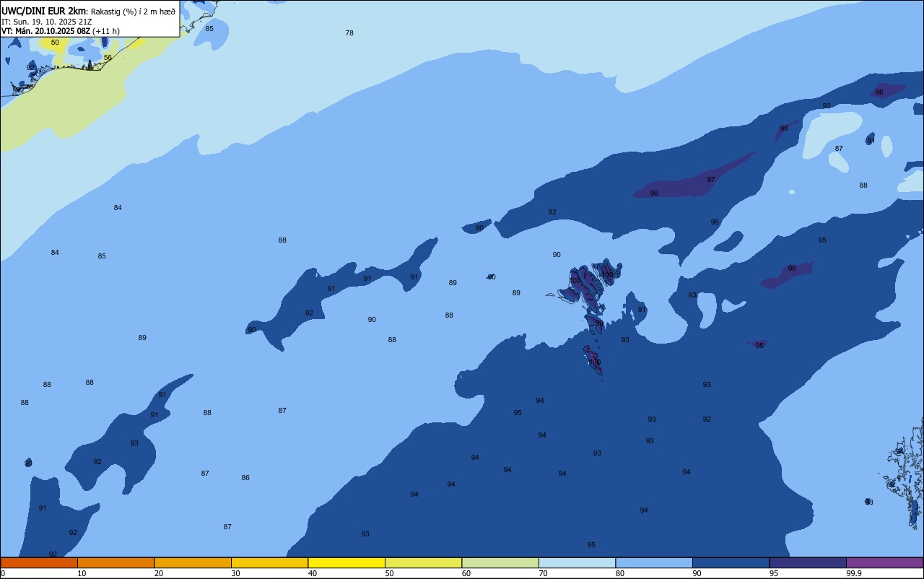Click the dark orange 0–10 legend color segment

click(39, 562)
